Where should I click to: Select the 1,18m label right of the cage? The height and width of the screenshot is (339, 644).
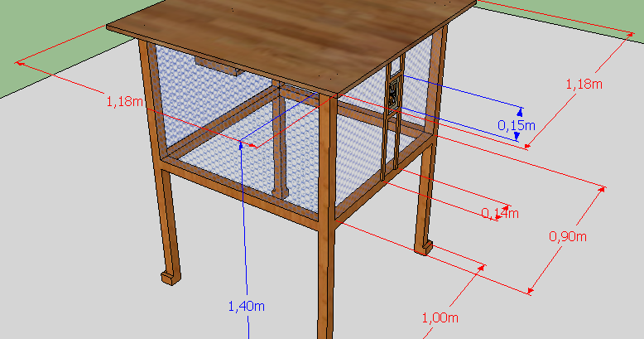[584, 85]
